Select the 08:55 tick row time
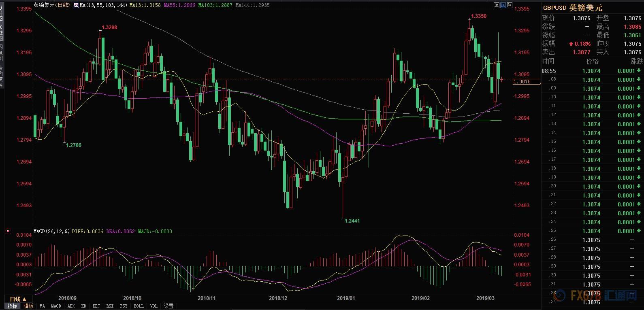 [x=549, y=71]
